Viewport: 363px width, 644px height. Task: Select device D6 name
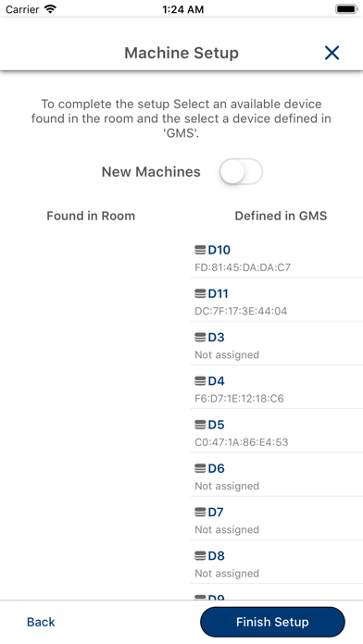click(217, 468)
